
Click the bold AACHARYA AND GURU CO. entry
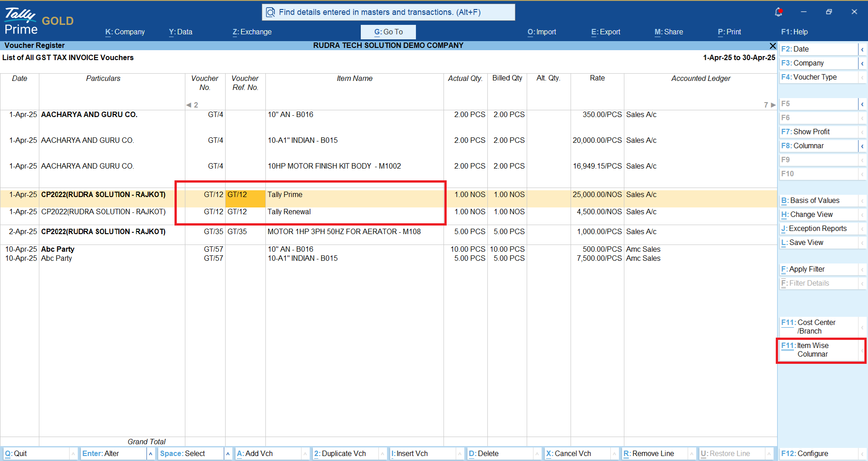coord(89,115)
